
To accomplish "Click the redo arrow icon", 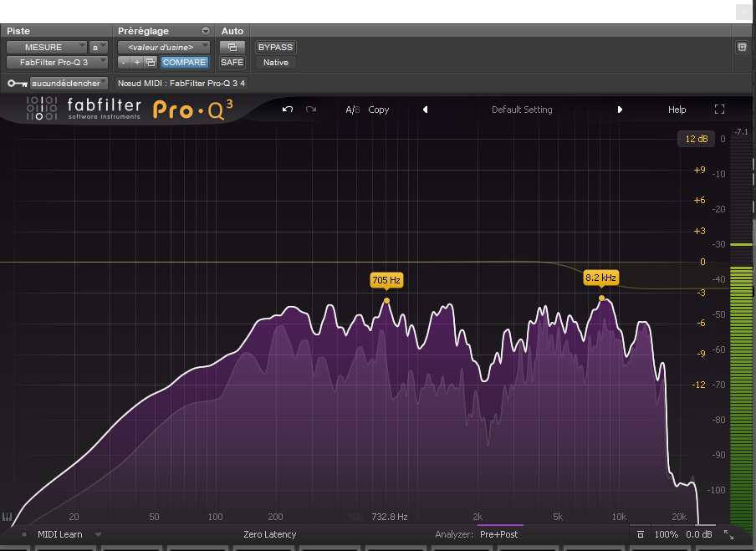I will pyautogui.click(x=311, y=110).
